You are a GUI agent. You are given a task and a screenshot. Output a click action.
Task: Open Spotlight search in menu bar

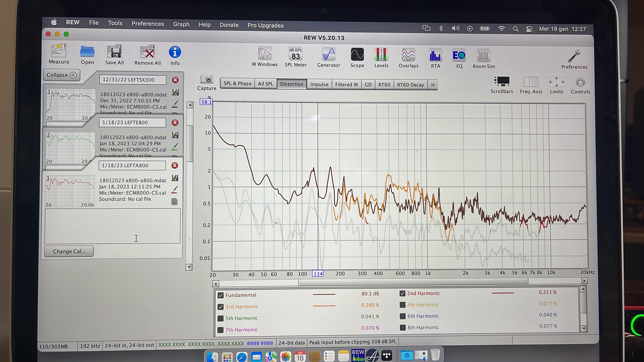point(515,29)
